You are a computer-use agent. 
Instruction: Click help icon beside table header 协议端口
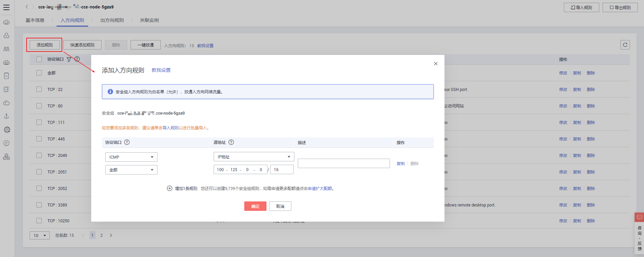click(x=77, y=59)
